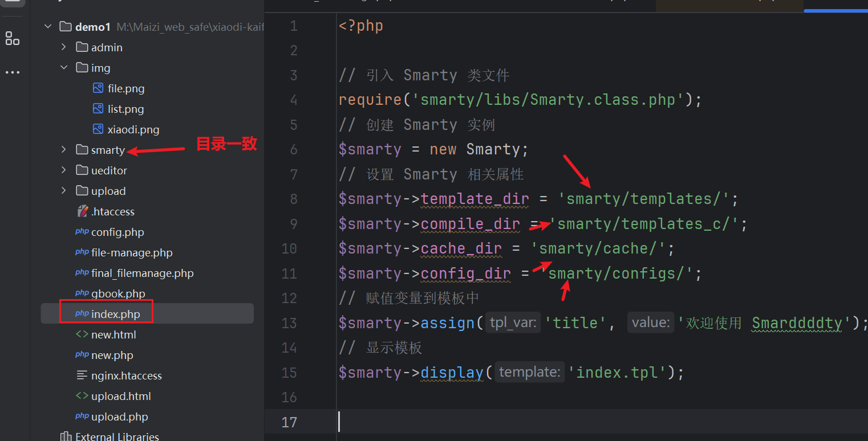Image resolution: width=868 pixels, height=441 pixels.
Task: Select index.php in the tree
Action: click(x=115, y=315)
